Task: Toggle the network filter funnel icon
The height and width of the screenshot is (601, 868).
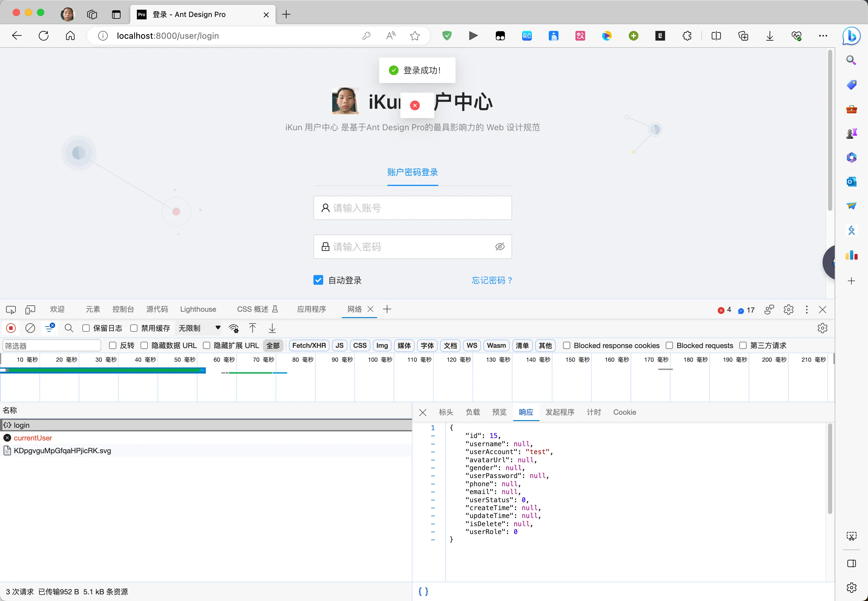Action: (x=49, y=328)
